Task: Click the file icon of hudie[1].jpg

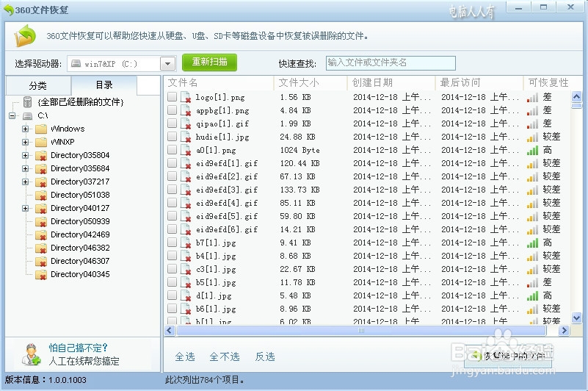Action: tap(186, 137)
